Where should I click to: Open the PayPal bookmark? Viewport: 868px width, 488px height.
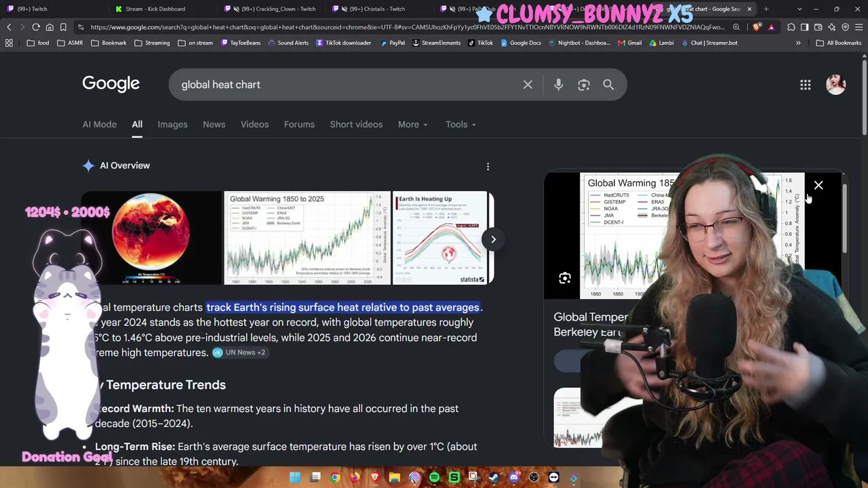click(391, 43)
